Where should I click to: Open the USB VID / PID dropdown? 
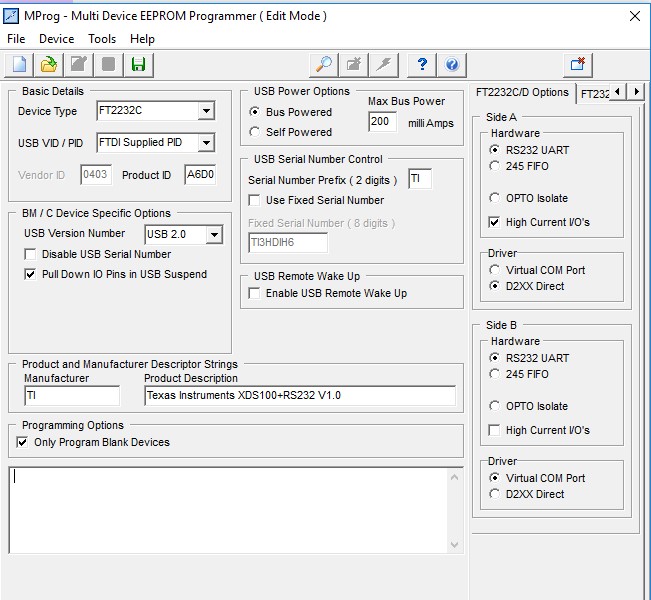point(206,143)
